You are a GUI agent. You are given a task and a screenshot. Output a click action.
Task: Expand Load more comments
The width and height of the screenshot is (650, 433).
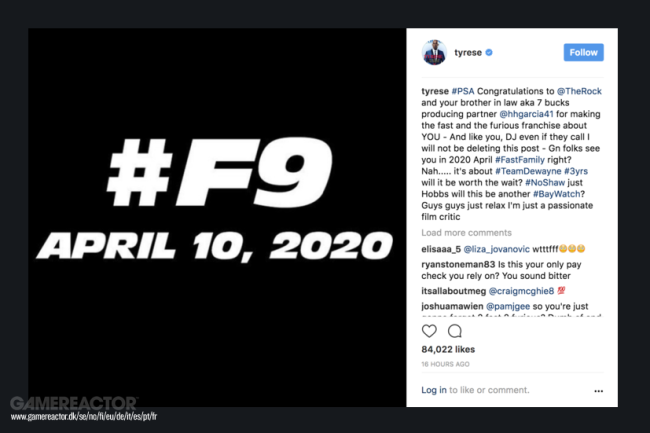tap(466, 233)
